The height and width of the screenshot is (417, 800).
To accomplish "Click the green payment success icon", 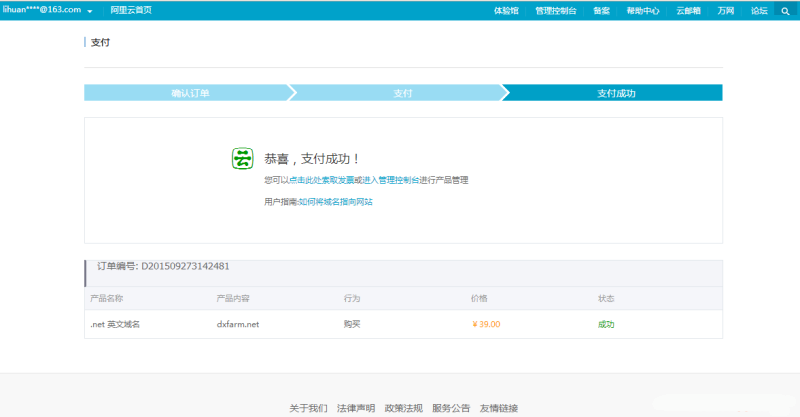I will pyautogui.click(x=243, y=158).
